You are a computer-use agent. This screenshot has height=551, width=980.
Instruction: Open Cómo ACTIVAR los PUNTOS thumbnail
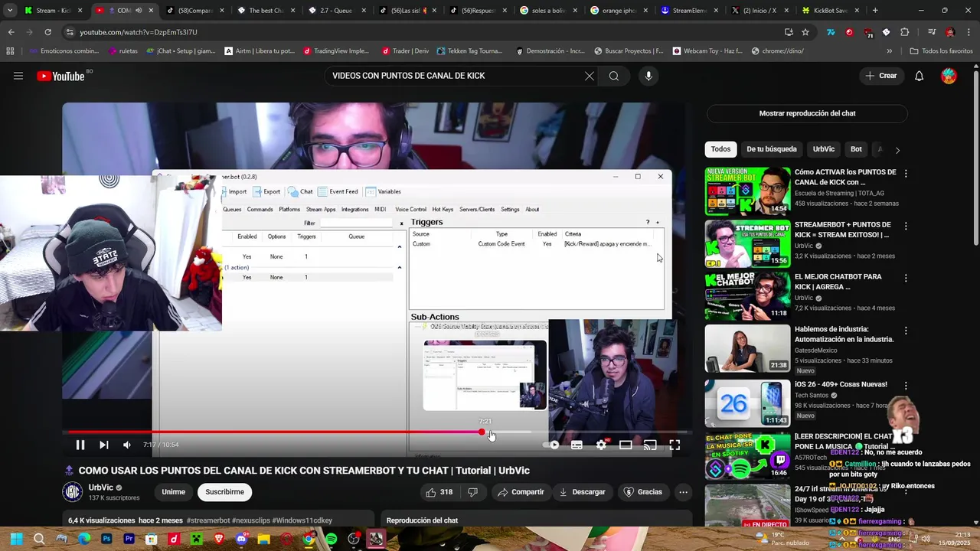click(747, 191)
